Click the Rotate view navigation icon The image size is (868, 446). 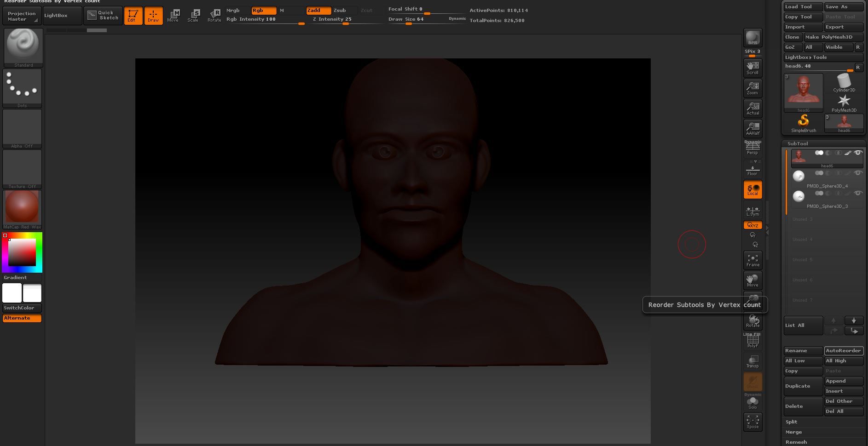tap(752, 321)
